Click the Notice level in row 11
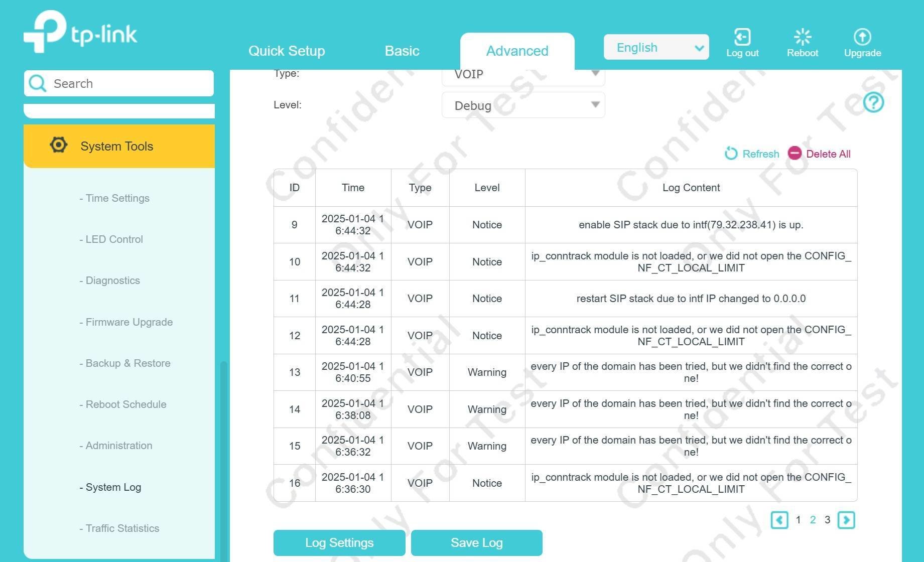 [487, 299]
